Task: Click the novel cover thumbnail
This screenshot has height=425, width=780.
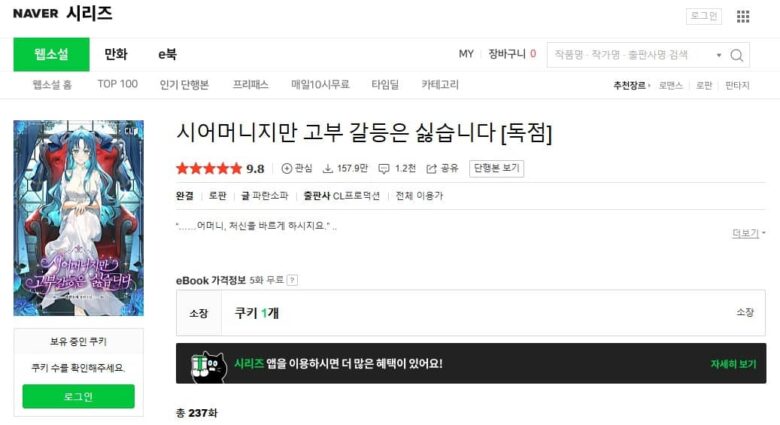Action: tap(79, 218)
